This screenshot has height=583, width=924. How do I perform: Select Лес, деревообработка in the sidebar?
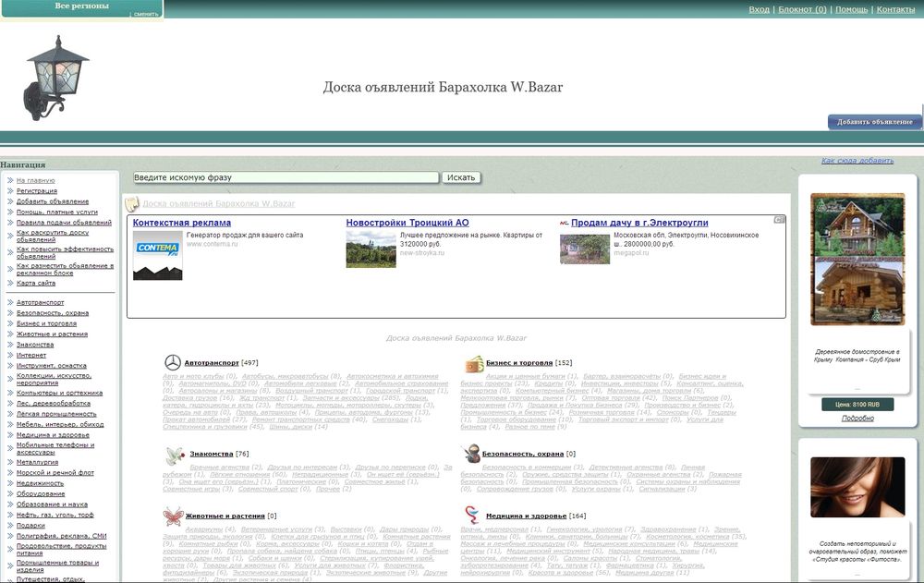(53, 404)
